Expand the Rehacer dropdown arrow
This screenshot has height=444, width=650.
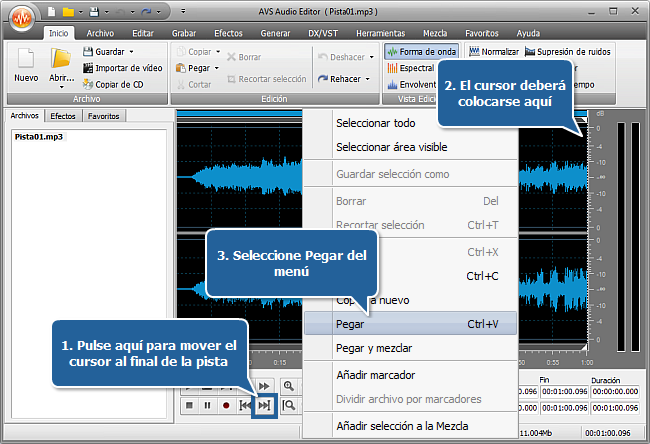[x=369, y=79]
